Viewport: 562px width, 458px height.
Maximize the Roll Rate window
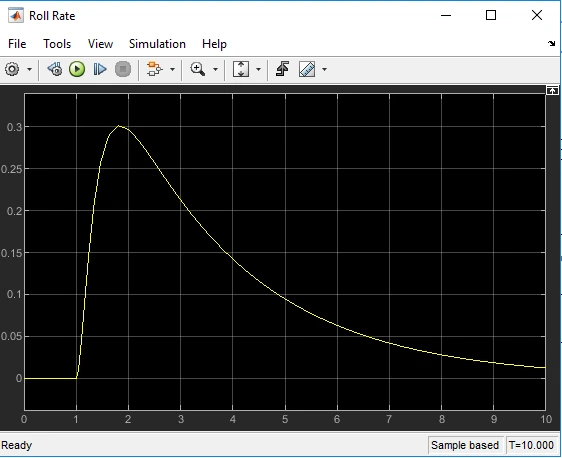coord(491,15)
